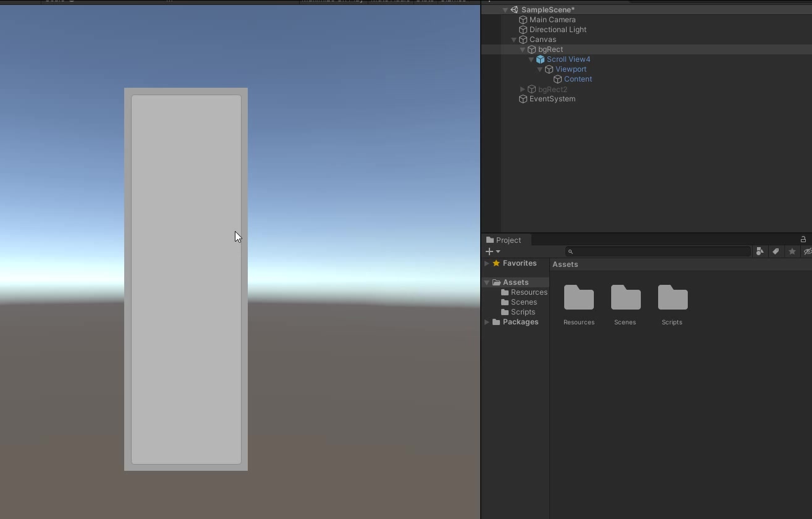Image resolution: width=812 pixels, height=519 pixels.
Task: Open the create asset plus dropdown
Action: [493, 251]
